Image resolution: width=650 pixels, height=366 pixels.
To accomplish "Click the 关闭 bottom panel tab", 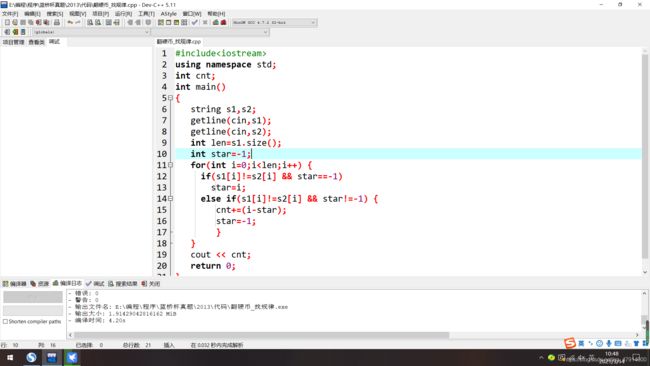I will tap(151, 284).
